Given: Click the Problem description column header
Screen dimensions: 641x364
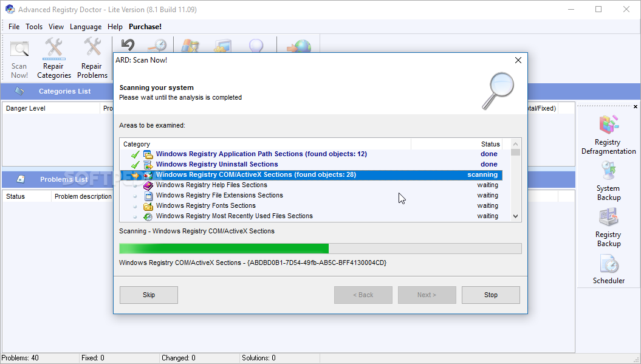Looking at the screenshot, I should (x=83, y=196).
